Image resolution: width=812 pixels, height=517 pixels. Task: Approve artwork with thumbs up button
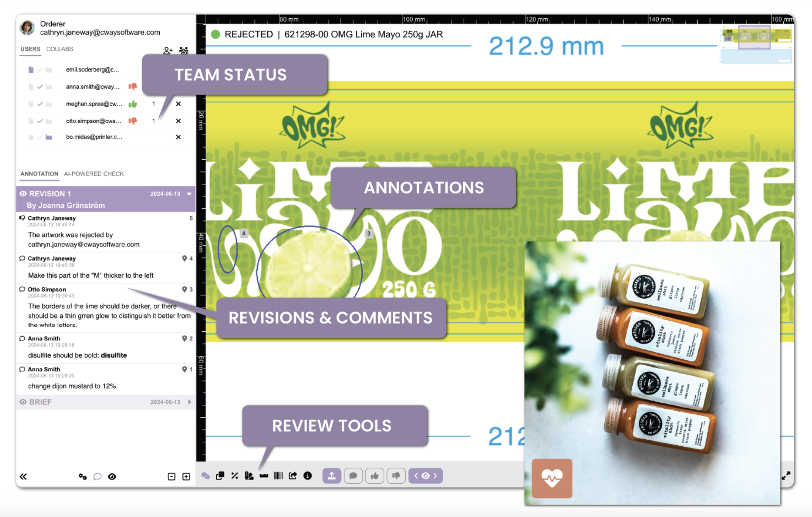(375, 476)
